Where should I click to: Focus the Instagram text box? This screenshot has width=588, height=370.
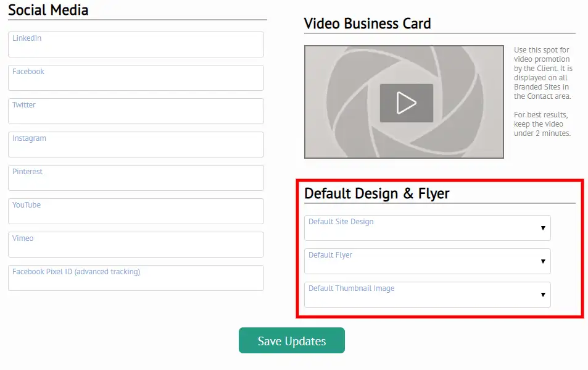[x=136, y=145]
